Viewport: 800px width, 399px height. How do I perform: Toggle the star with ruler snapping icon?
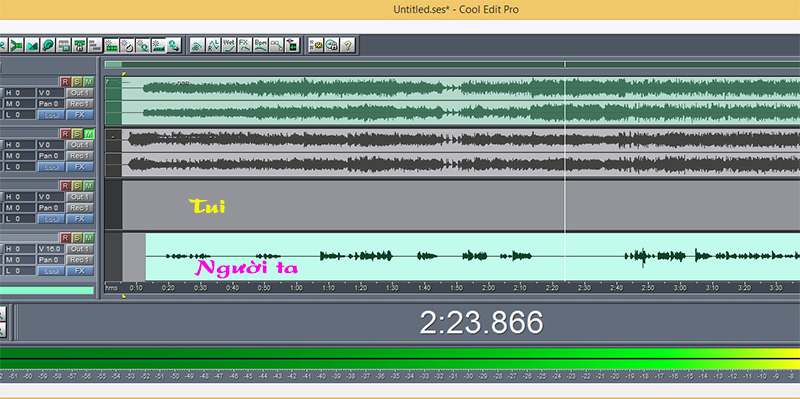click(158, 45)
